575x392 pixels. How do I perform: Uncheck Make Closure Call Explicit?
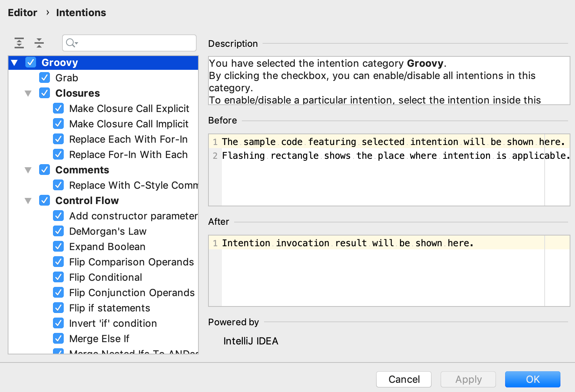(x=58, y=108)
